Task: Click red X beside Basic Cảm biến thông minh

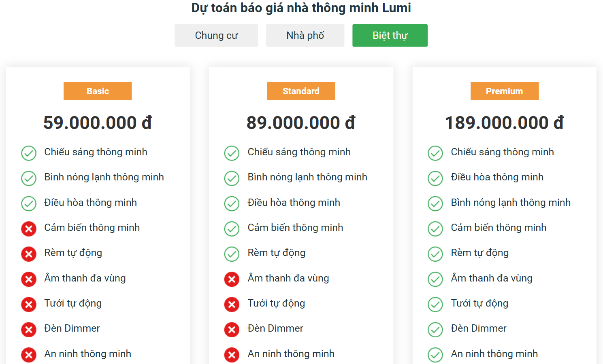Action: coord(29,229)
